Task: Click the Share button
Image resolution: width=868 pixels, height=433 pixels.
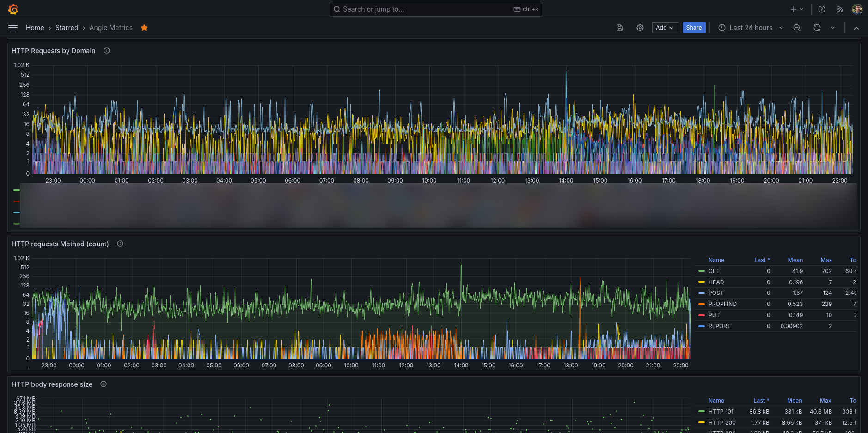Action: point(694,28)
